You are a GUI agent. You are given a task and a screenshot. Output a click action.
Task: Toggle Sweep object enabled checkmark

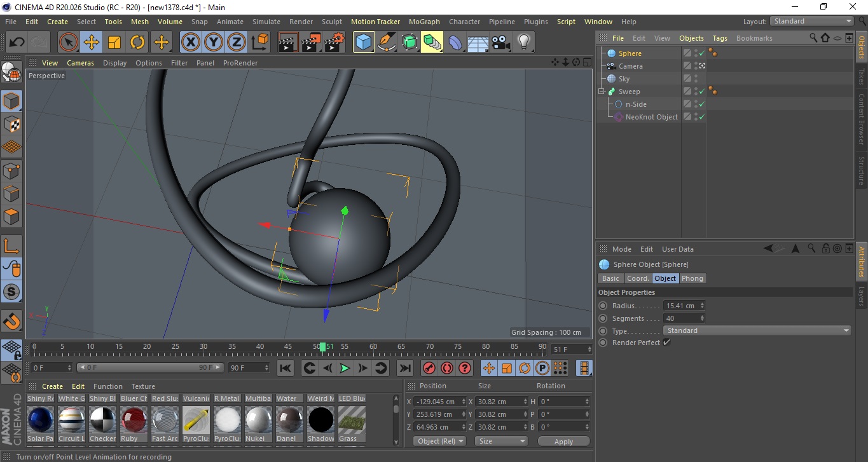pyautogui.click(x=702, y=92)
